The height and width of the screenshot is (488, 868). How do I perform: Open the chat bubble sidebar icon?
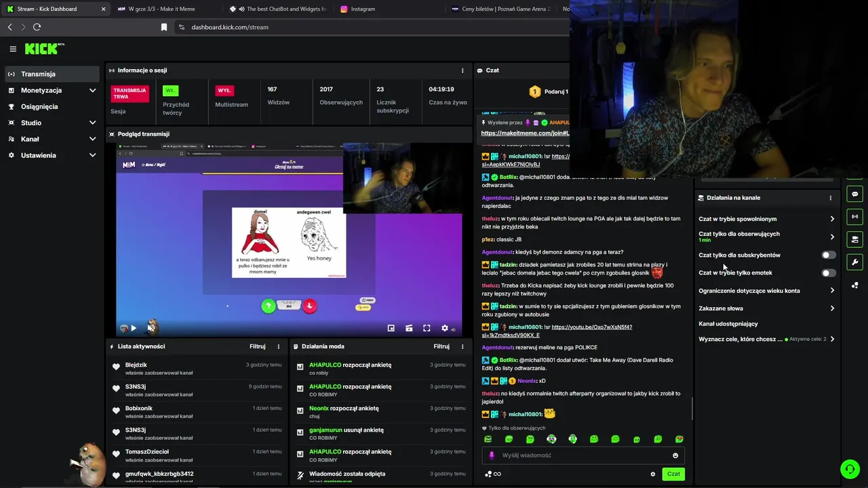pyautogui.click(x=855, y=194)
